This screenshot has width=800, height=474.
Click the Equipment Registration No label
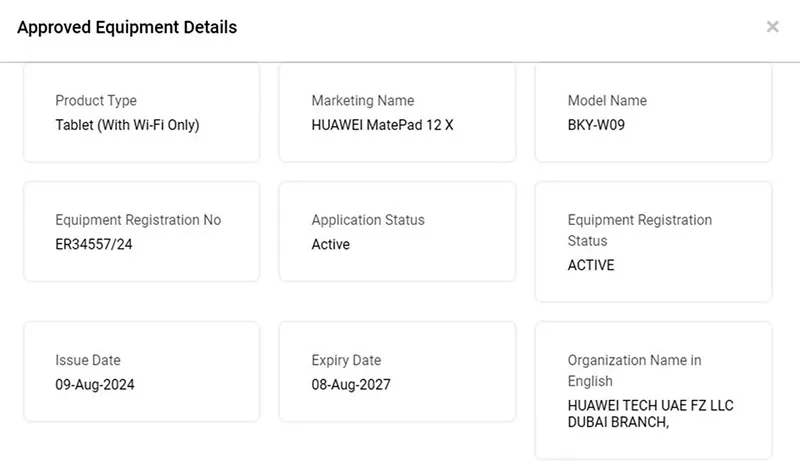tap(138, 220)
